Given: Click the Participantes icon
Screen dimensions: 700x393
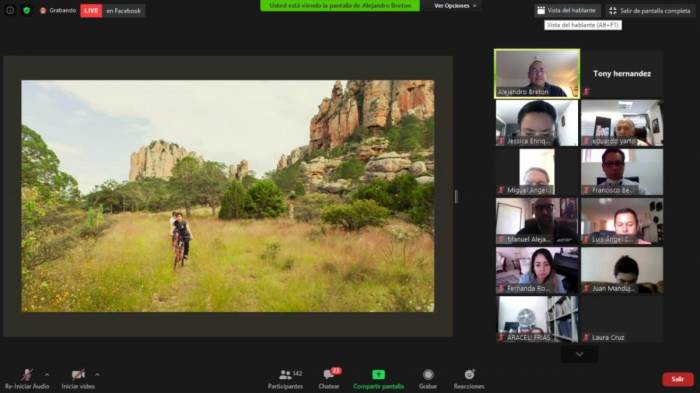Looking at the screenshot, I should click(285, 375).
